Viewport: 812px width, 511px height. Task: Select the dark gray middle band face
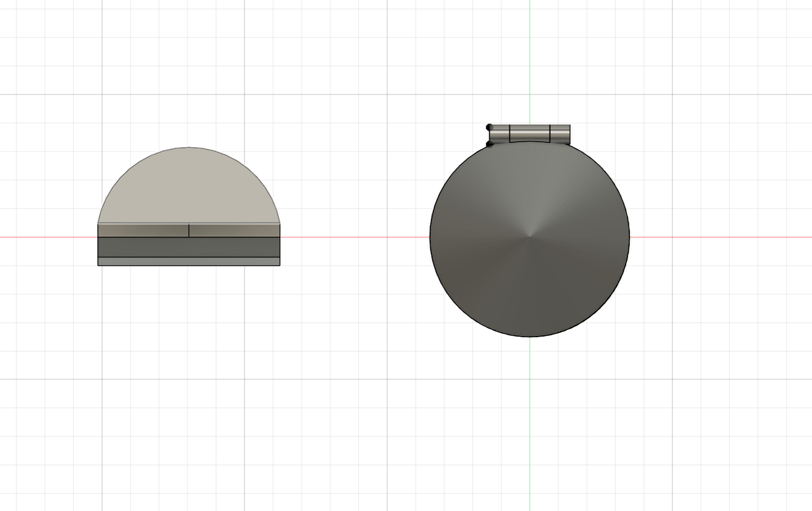coord(189,247)
